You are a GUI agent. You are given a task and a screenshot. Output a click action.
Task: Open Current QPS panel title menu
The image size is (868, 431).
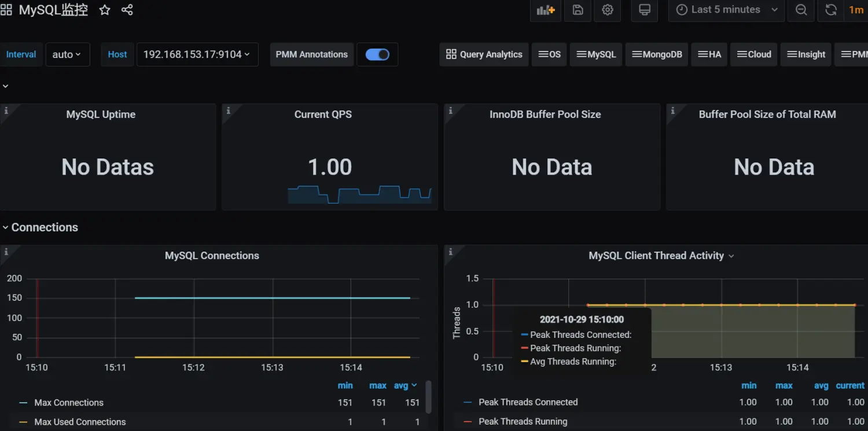coord(323,115)
